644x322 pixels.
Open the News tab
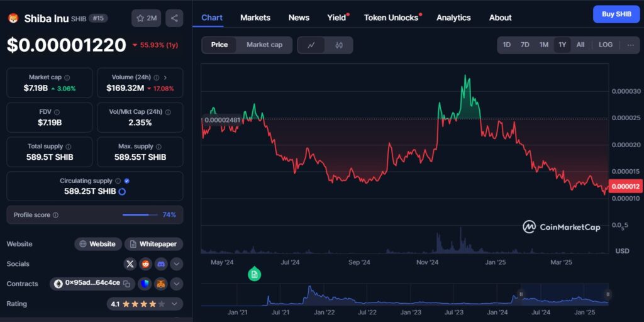[299, 18]
